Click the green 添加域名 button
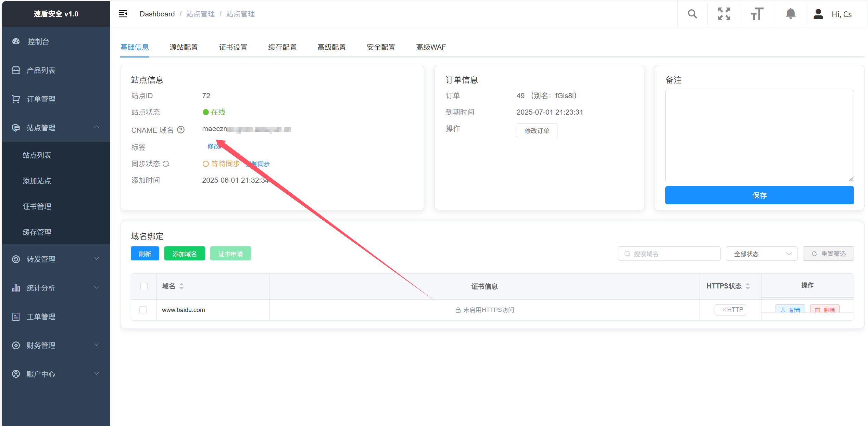868x426 pixels. click(x=185, y=254)
